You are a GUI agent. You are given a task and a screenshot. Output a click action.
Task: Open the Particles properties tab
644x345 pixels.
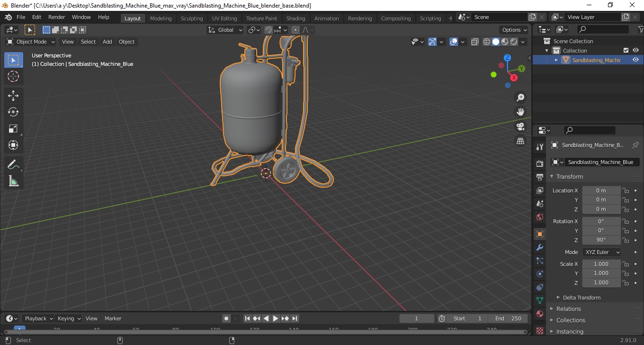click(539, 261)
